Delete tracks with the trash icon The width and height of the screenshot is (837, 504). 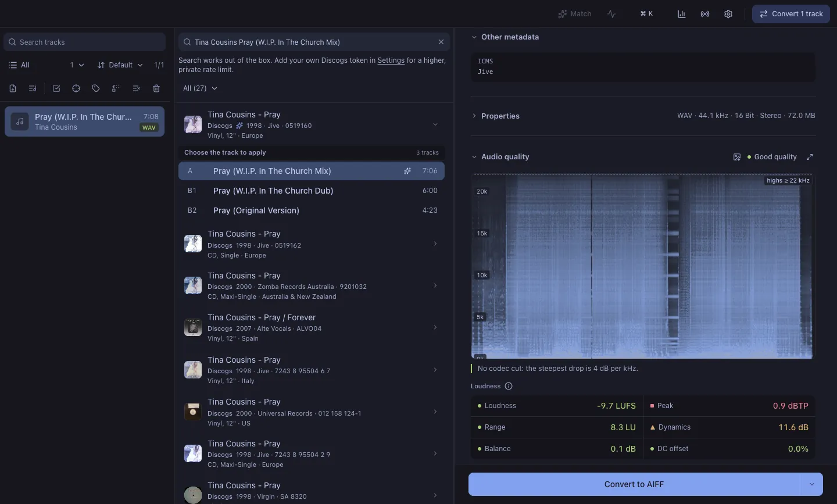156,88
